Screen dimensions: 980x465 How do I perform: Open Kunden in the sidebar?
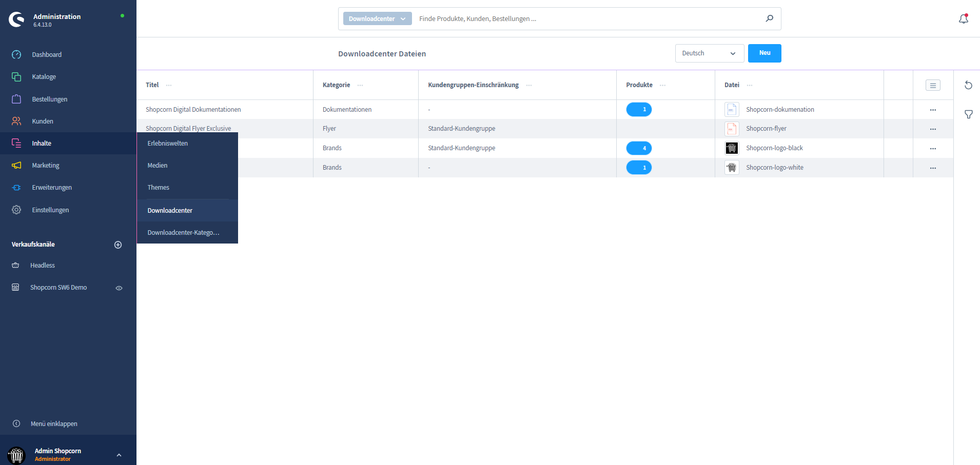pyautogui.click(x=43, y=121)
